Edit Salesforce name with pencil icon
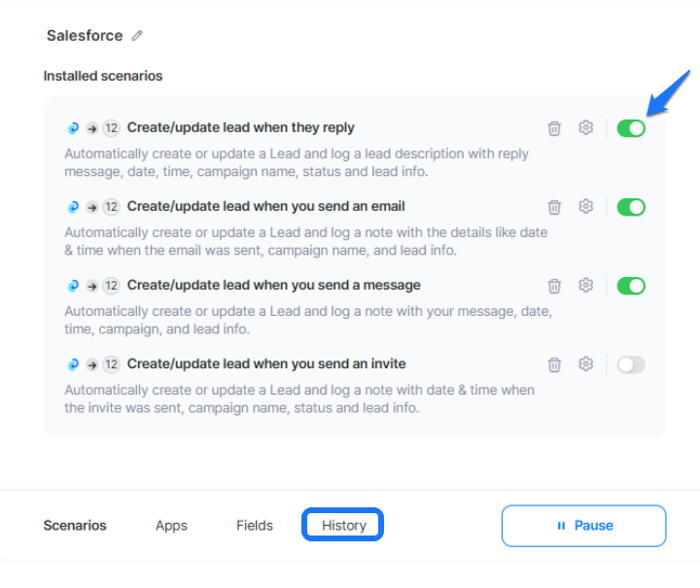Viewport: 700px width, 588px height. pyautogui.click(x=137, y=36)
